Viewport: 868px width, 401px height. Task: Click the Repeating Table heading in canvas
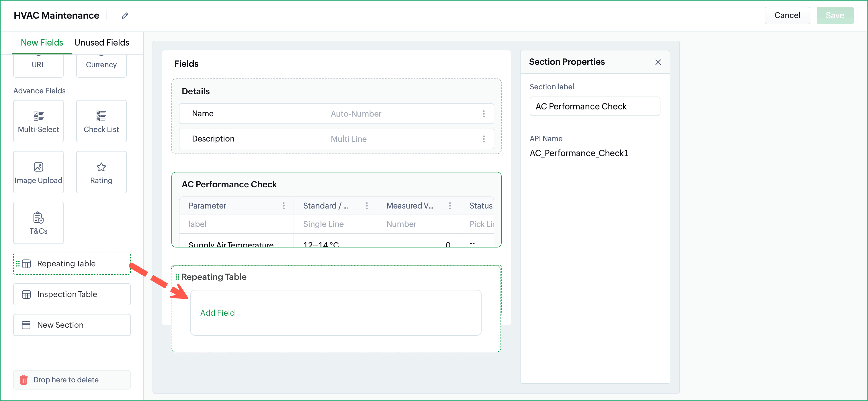point(214,277)
